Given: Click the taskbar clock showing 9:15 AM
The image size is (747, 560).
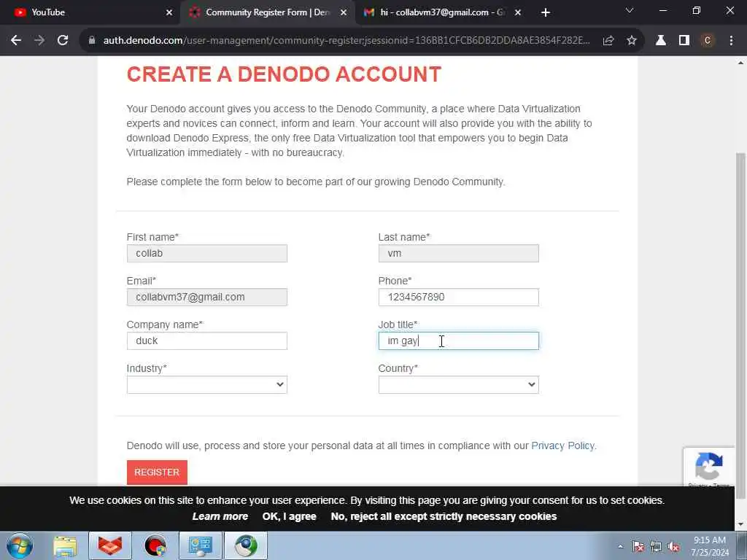Looking at the screenshot, I should tap(710, 547).
